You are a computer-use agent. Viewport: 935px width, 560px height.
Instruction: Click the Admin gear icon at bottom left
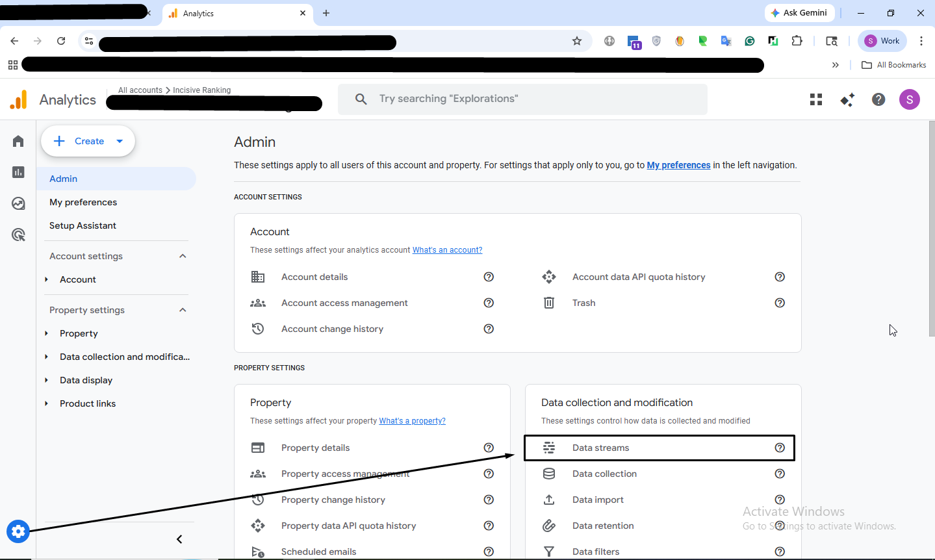coord(18,532)
